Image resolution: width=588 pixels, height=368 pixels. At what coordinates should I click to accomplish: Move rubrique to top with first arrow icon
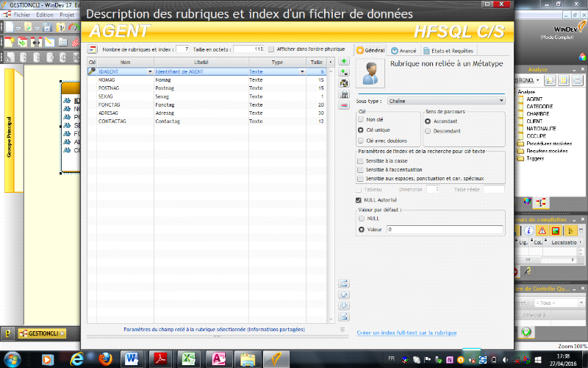pyautogui.click(x=344, y=283)
